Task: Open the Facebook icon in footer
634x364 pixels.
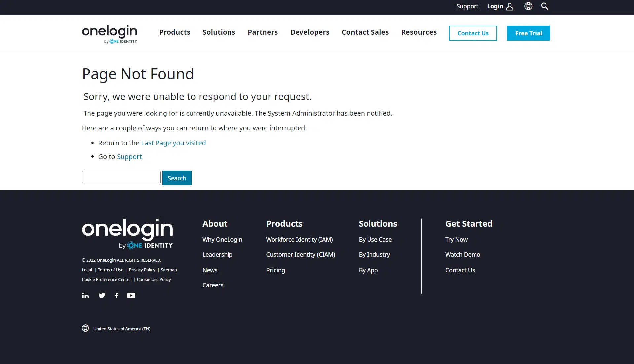Action: pos(117,296)
